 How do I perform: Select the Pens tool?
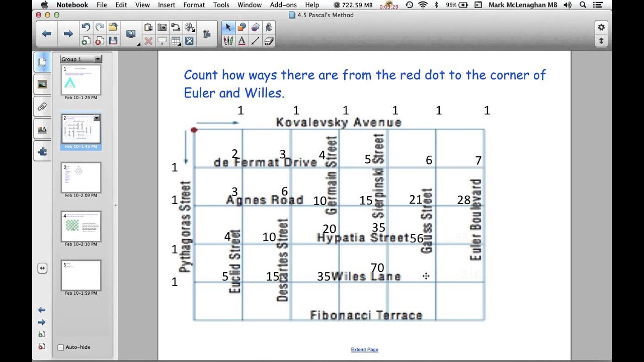228,41
